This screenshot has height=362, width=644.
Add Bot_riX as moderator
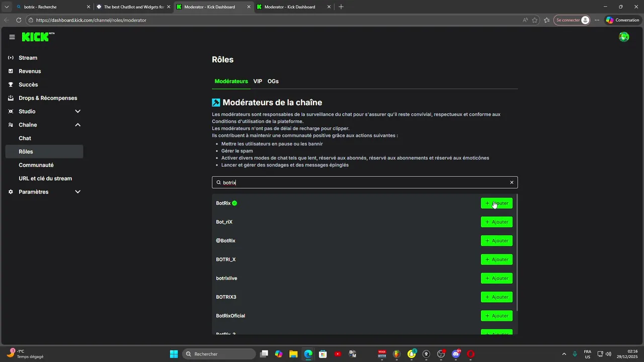coord(497,222)
